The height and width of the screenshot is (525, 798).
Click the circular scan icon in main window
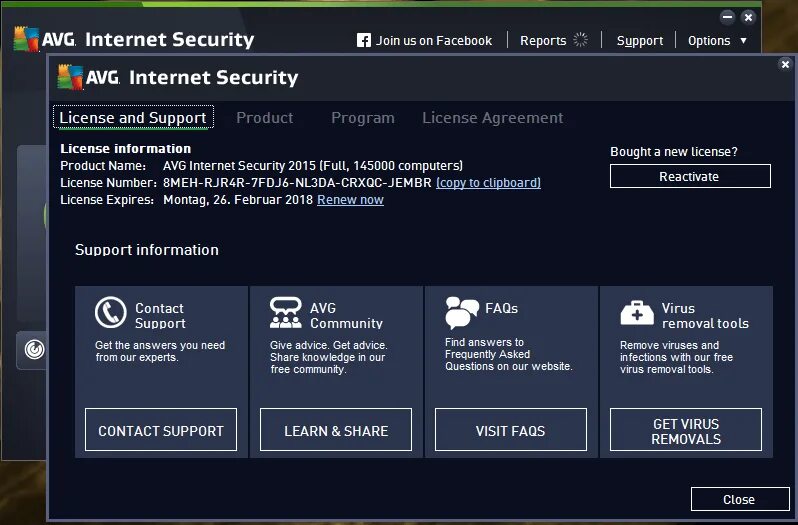[x=35, y=349]
